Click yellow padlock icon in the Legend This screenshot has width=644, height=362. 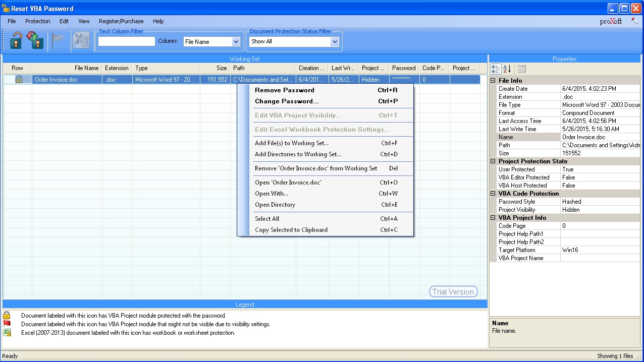click(x=7, y=315)
